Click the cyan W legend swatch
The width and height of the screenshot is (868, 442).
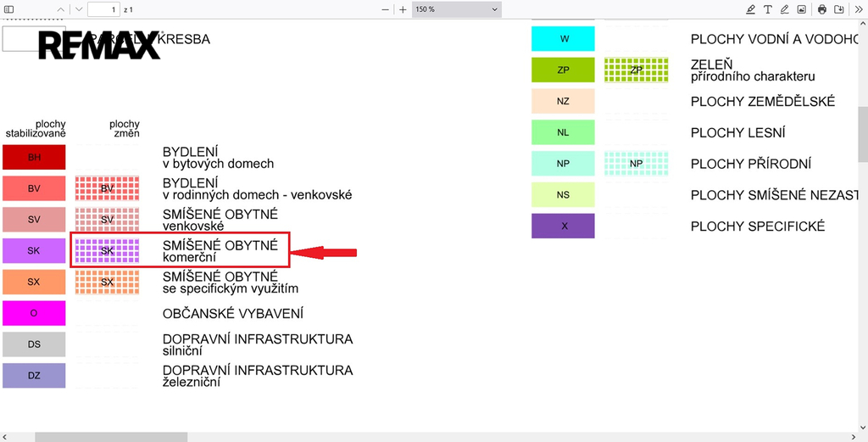[x=563, y=39]
